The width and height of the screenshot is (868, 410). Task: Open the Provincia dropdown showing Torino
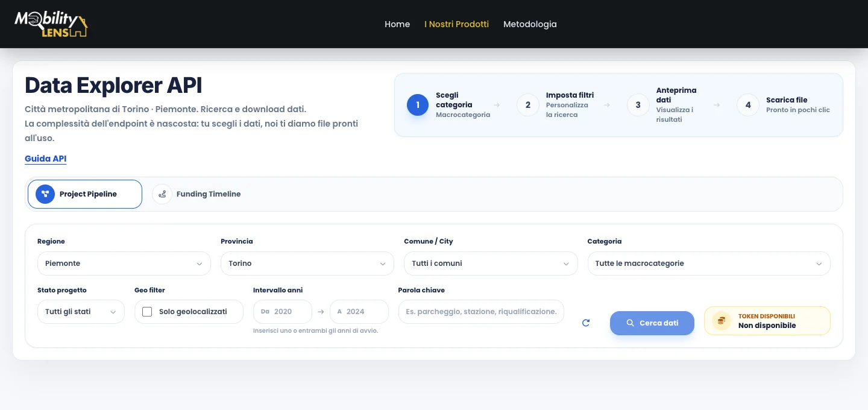coord(307,263)
